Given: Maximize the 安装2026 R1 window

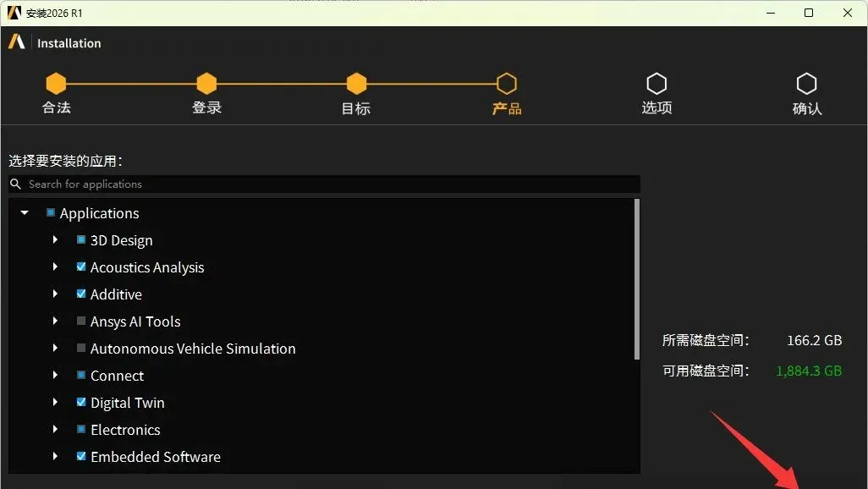Looking at the screenshot, I should tap(809, 13).
